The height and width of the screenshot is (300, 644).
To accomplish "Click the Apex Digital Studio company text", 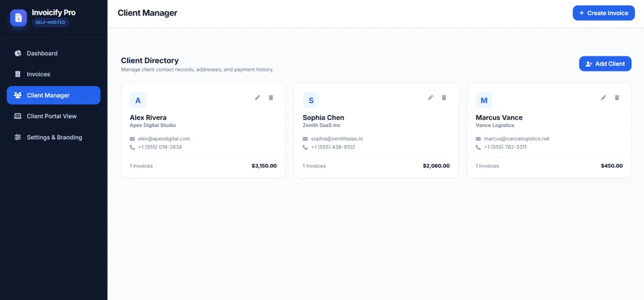I will point(153,125).
